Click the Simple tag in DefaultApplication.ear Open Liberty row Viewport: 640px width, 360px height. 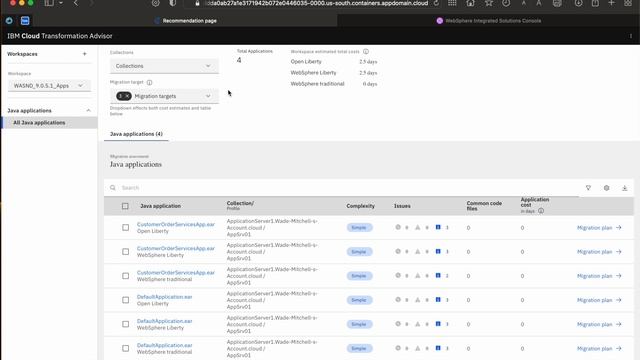pos(359,300)
